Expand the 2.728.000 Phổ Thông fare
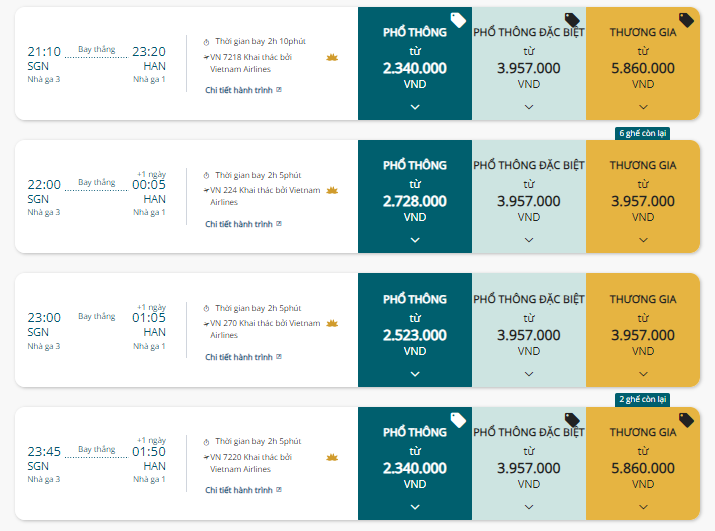This screenshot has height=531, width=715. point(415,240)
